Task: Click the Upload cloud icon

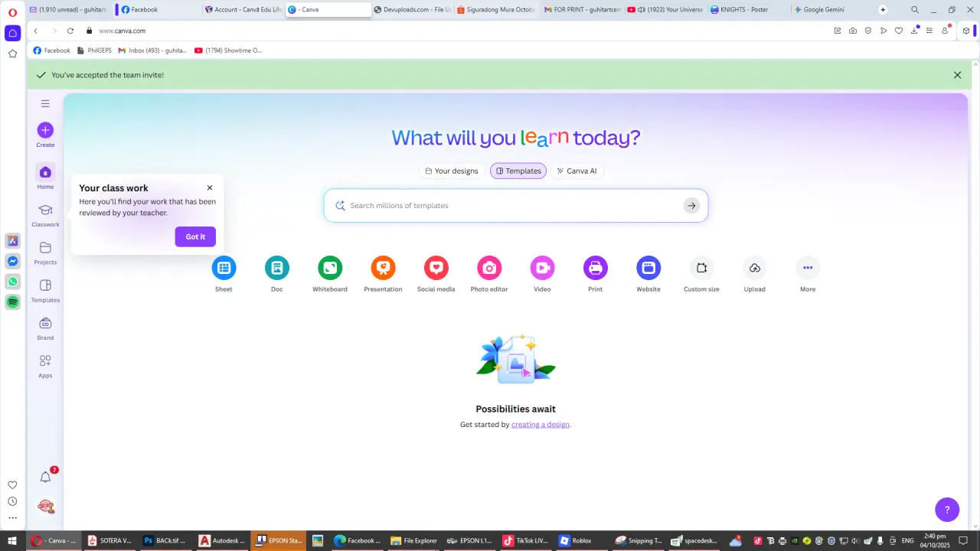Action: [x=755, y=268]
